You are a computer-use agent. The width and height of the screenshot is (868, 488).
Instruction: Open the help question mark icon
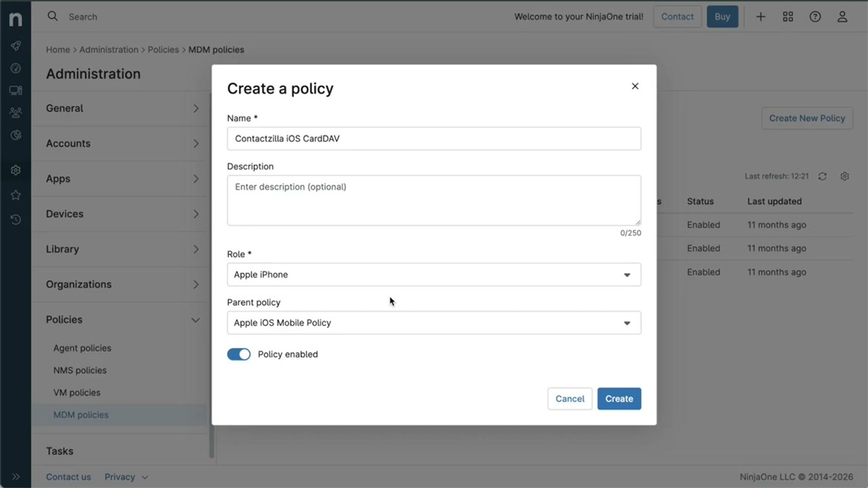[815, 17]
